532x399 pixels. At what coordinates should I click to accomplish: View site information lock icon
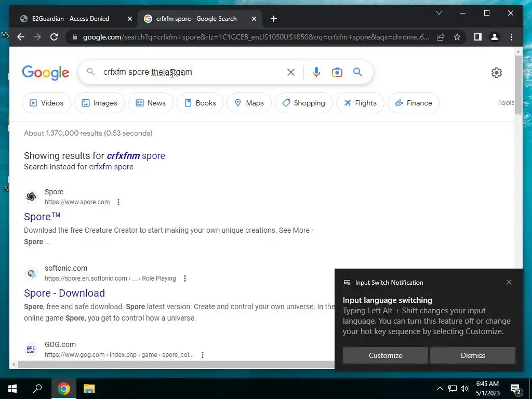75,37
